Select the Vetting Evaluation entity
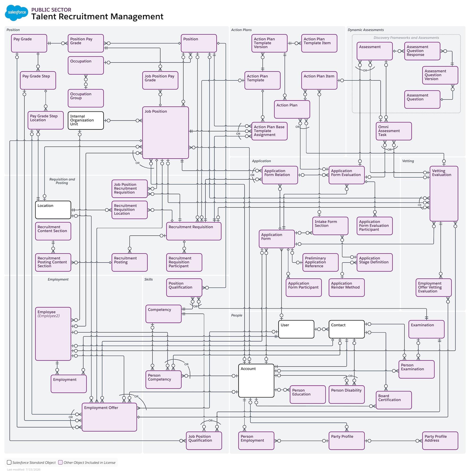Image resolution: width=471 pixels, height=476 pixels. tap(444, 194)
